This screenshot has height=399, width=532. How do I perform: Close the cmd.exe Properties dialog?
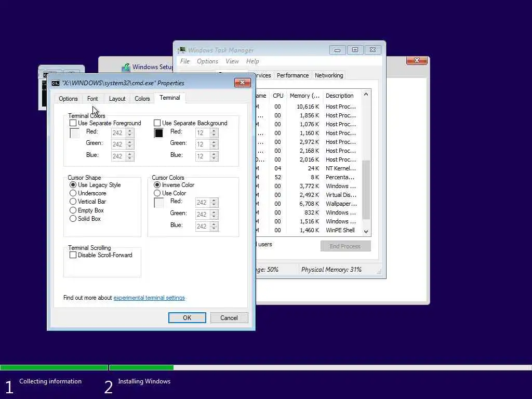242,83
